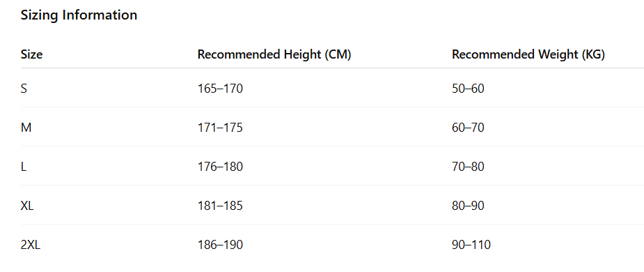This screenshot has height=272, width=644.
Task: Click the 50–60 weight value
Action: [468, 89]
